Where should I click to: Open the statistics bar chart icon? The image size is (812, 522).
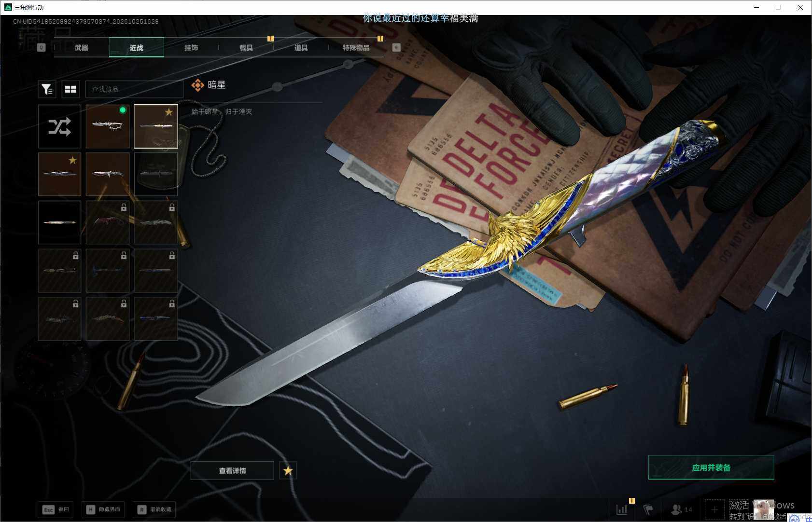point(622,509)
